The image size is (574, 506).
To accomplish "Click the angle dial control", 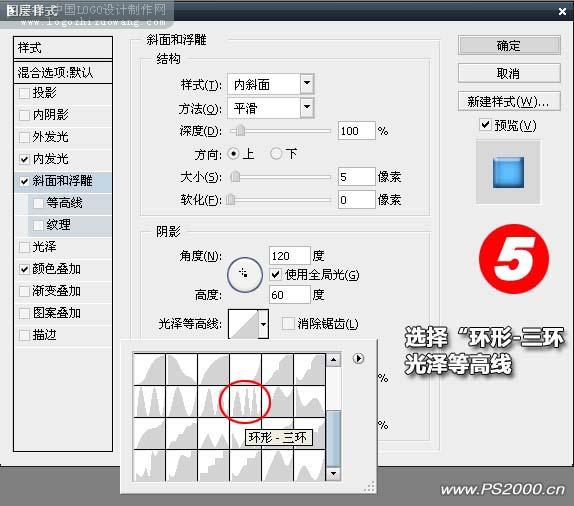I will pyautogui.click(x=245, y=274).
